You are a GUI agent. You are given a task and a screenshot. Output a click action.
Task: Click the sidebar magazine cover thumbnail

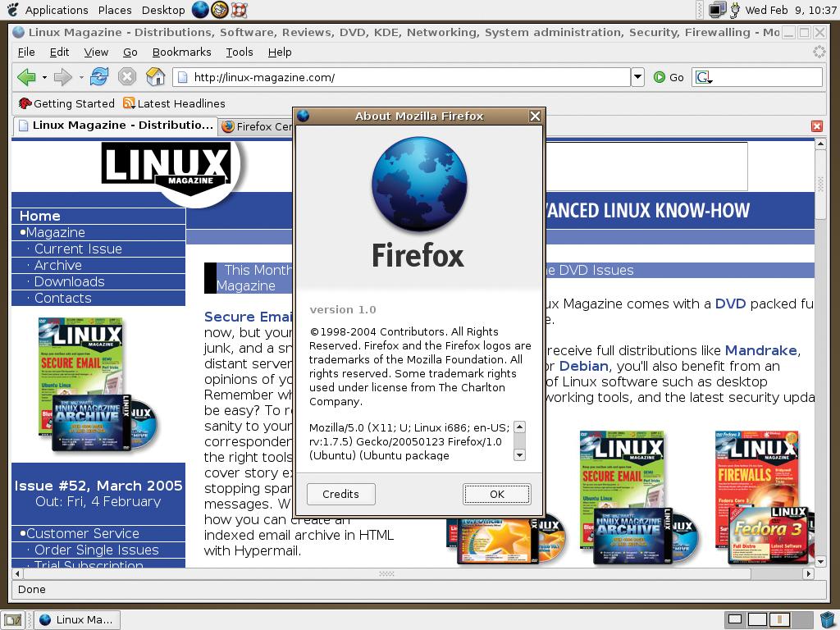click(x=98, y=384)
